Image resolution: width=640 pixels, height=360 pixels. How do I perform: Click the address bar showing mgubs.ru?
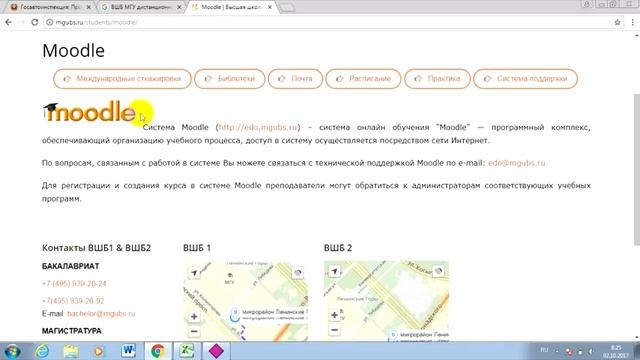click(x=327, y=22)
